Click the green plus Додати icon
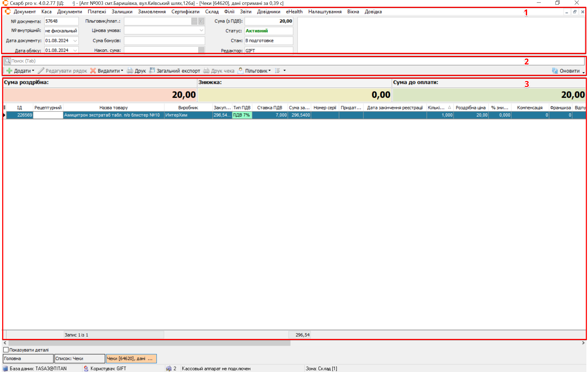Viewport: 588px width, 372px height. [9, 71]
